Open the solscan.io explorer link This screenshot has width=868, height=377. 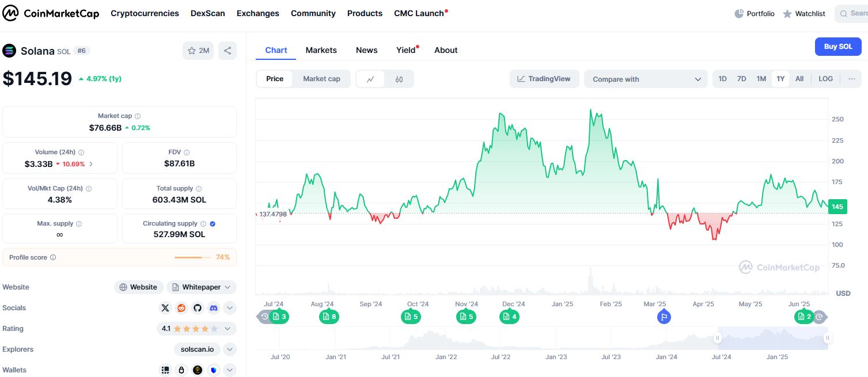198,349
